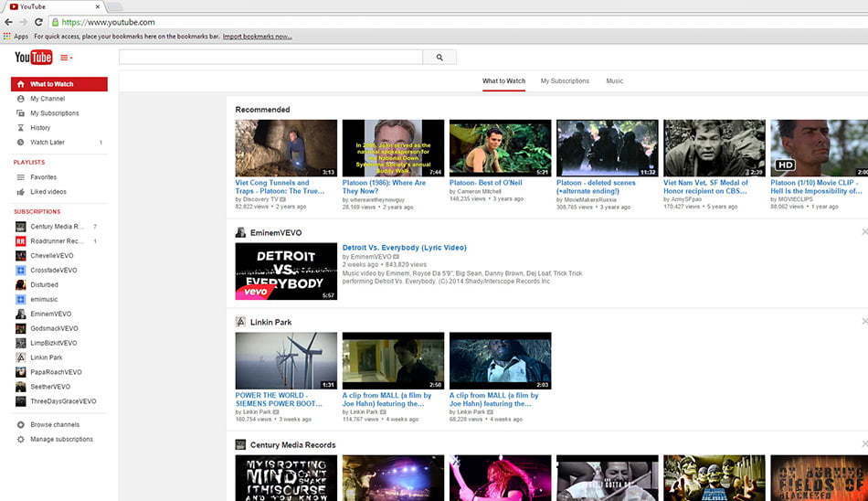The image size is (868, 501).
Task: Open Platoon- Best of O'Neil thumbnail
Action: tap(501, 148)
